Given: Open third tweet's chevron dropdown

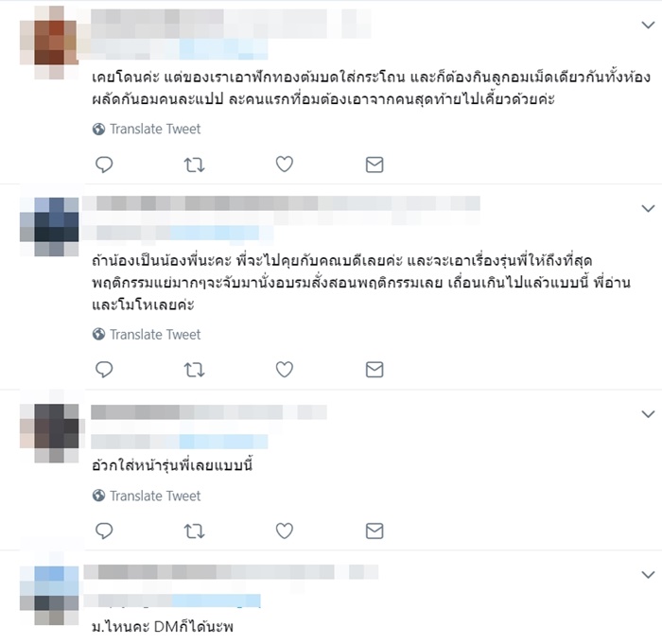Looking at the screenshot, I should pyautogui.click(x=648, y=414).
